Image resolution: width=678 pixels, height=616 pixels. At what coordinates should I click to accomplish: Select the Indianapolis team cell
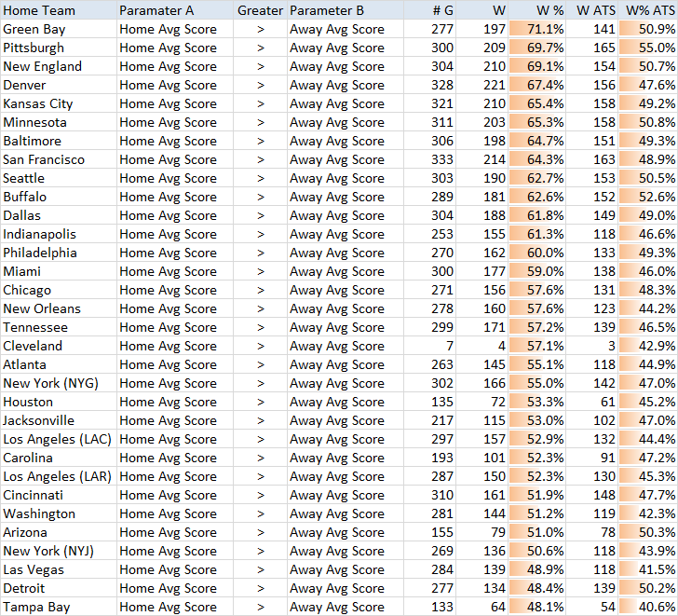point(59,234)
